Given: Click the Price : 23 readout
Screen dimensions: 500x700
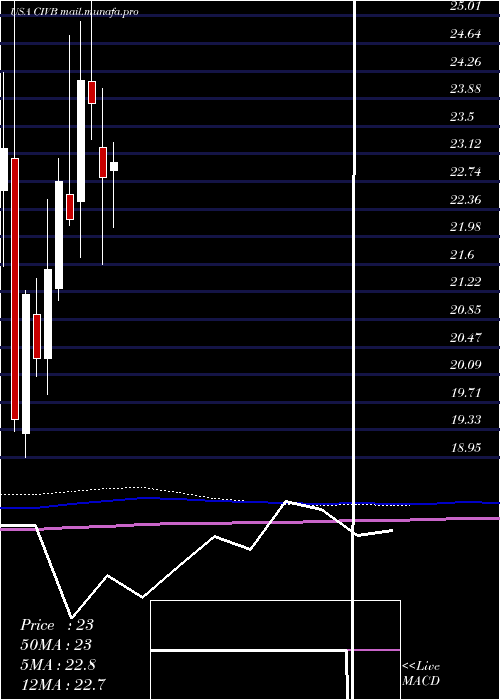Looking at the screenshot, I should [x=57, y=625].
